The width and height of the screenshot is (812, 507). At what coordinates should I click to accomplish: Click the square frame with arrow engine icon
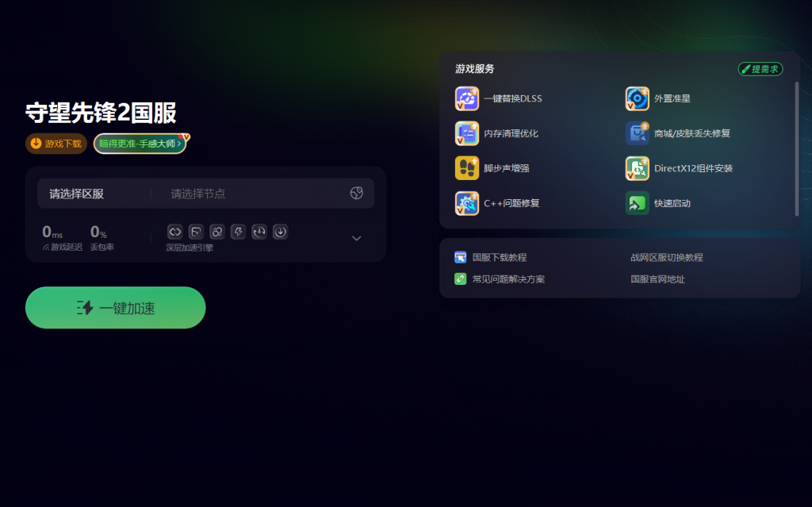point(196,232)
